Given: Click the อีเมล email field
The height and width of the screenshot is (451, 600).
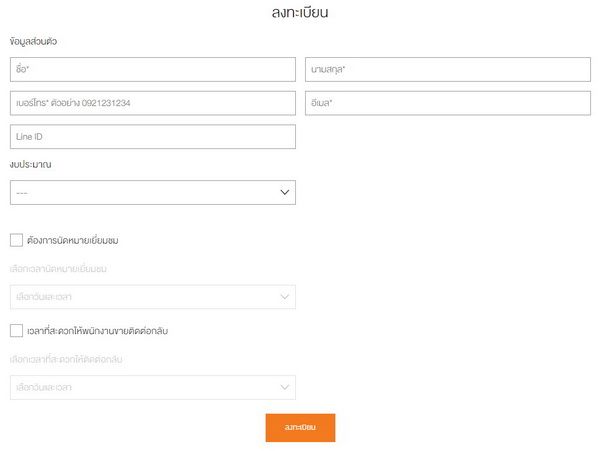Looking at the screenshot, I should [x=446, y=103].
